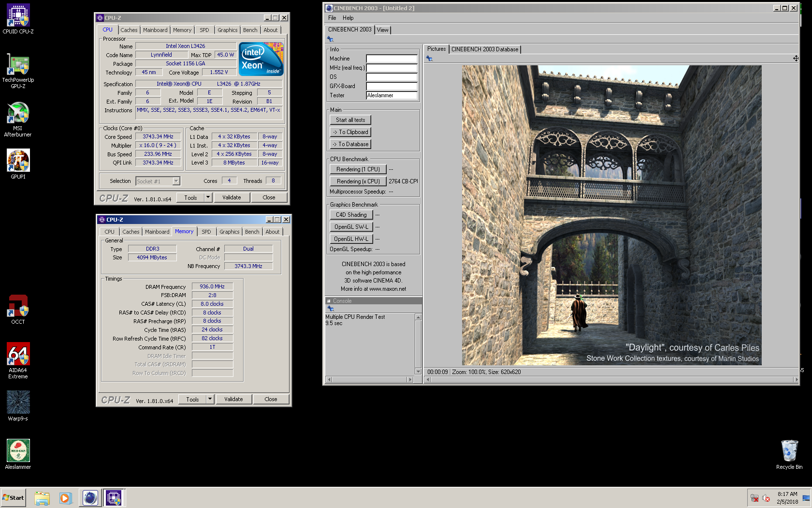
Task: Open the Tools dropdown arrow in upper CPU-Z
Action: 208,197
